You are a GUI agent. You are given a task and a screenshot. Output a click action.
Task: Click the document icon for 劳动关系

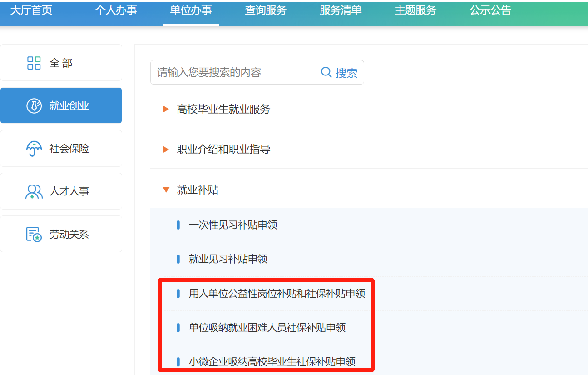tap(34, 235)
